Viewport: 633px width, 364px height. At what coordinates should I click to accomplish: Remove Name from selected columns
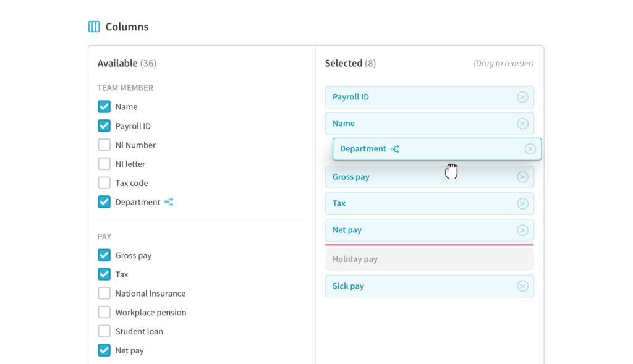(x=523, y=124)
